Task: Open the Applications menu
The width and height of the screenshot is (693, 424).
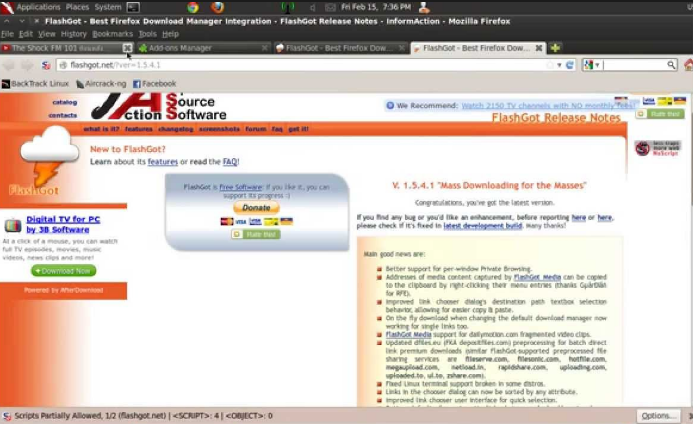Action: coord(38,7)
